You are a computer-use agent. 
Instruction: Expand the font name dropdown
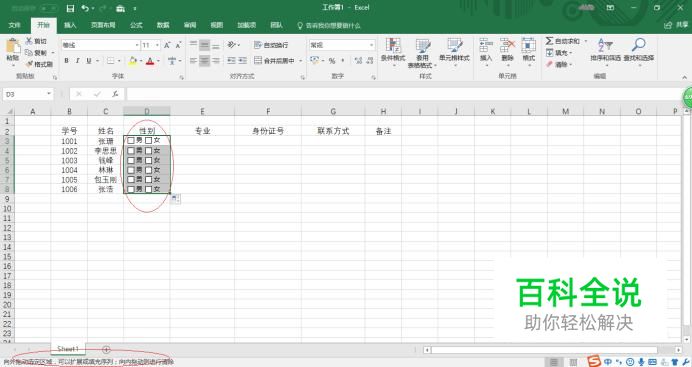click(137, 45)
